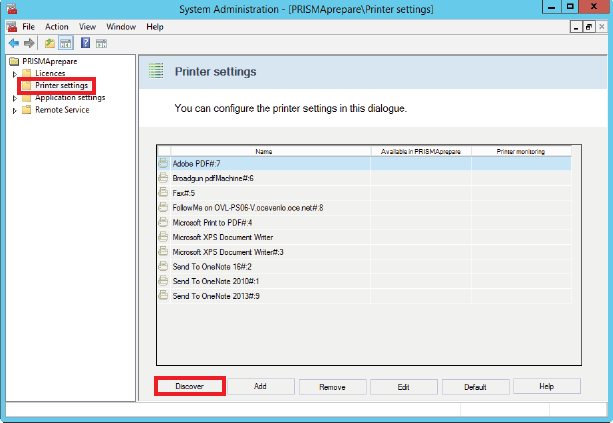
Task: Select the Adobe PDF#:7 printer row
Action: [x=364, y=163]
